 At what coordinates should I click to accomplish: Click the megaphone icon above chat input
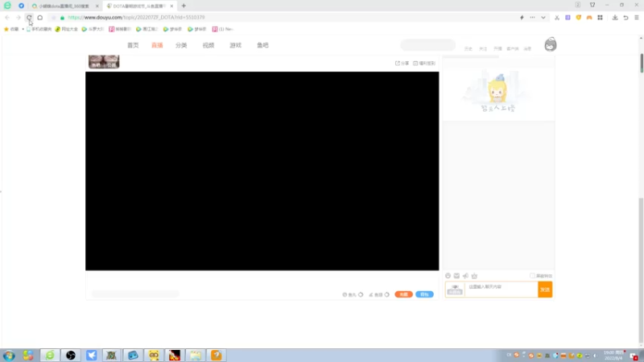click(x=465, y=276)
